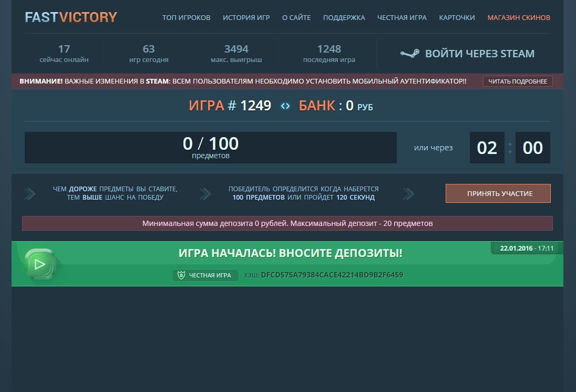The image size is (576, 392).
Task: Open the Карточки menu item
Action: (x=457, y=18)
